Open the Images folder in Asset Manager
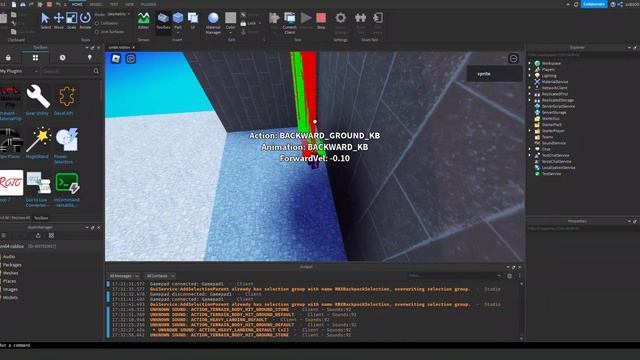Viewport: 640px width, 360px height. pyautogui.click(x=10, y=289)
